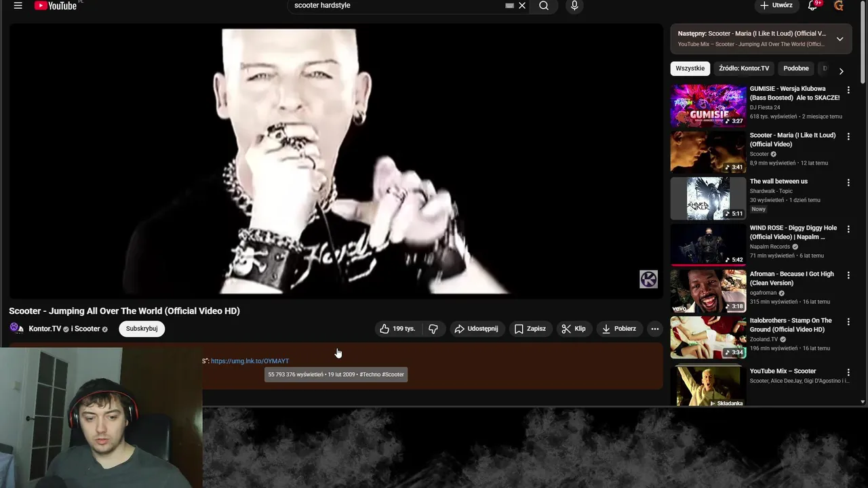Viewport: 868px width, 488px height.
Task: Click the sidebar scrollbar down arrow
Action: (863, 402)
